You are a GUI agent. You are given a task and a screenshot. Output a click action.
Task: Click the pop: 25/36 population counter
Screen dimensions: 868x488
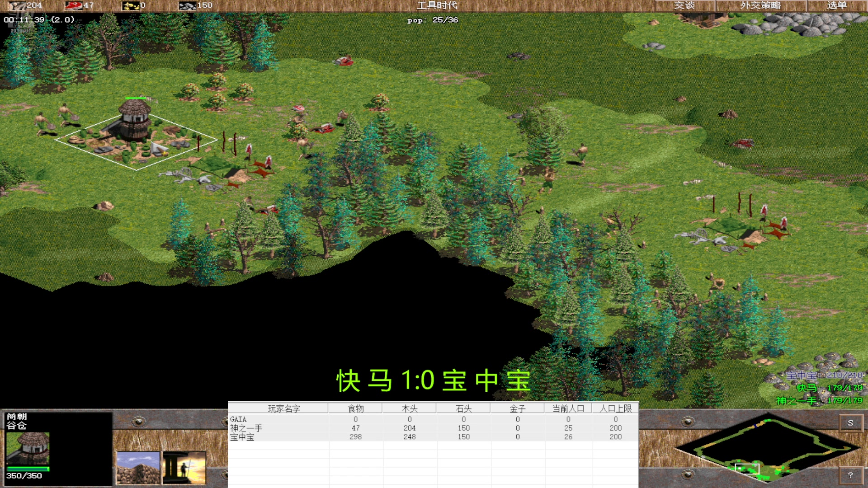[x=433, y=20]
